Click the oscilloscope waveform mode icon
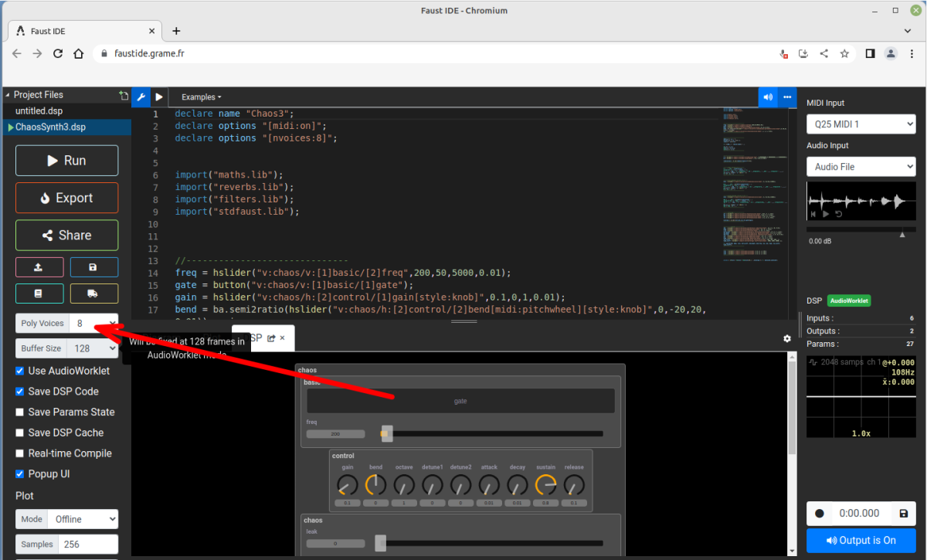Viewport: 927px width, 560px height. coord(813,362)
